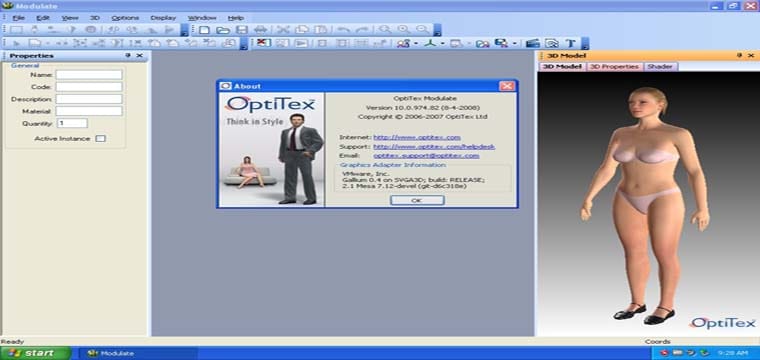The image size is (760, 360).
Task: Click the magnifier preview icon beside T icon
Action: point(552,43)
